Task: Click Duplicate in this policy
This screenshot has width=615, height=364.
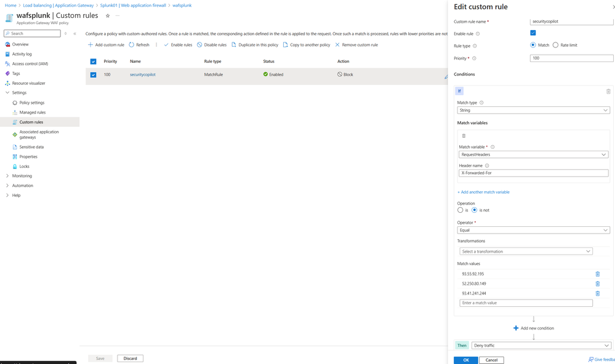Action: coord(254,45)
